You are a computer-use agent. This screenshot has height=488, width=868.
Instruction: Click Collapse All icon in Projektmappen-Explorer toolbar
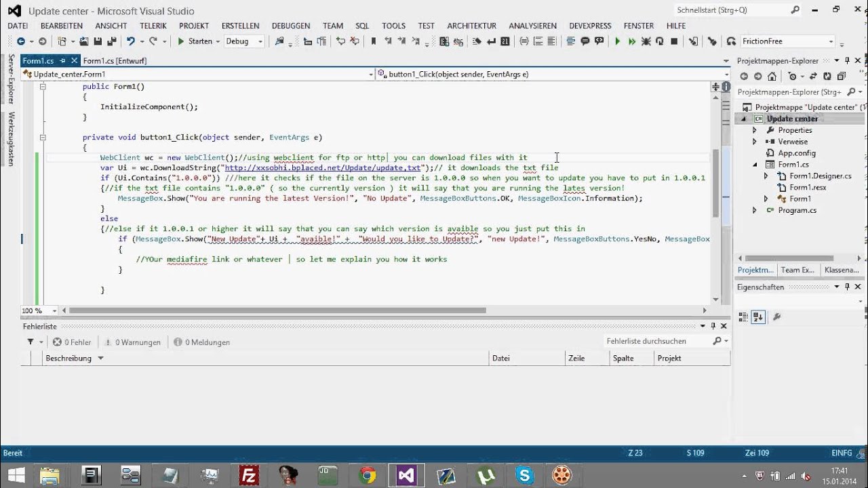click(841, 77)
